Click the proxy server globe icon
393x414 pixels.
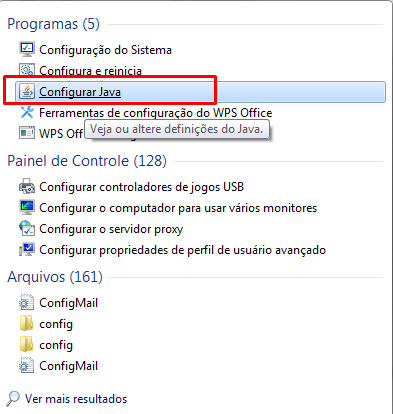27,228
